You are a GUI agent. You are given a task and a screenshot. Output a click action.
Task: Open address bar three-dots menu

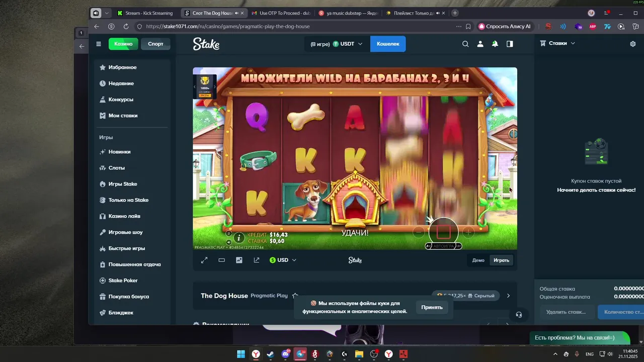coord(458,26)
